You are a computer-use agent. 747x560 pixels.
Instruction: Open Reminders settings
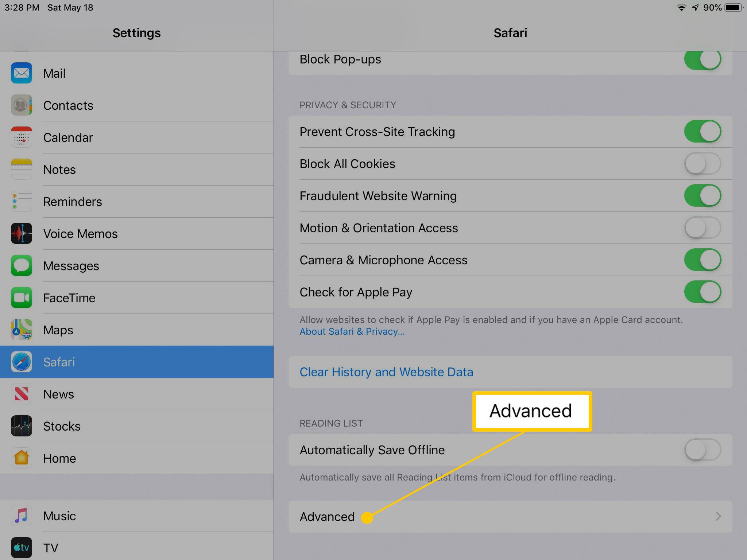tap(137, 202)
